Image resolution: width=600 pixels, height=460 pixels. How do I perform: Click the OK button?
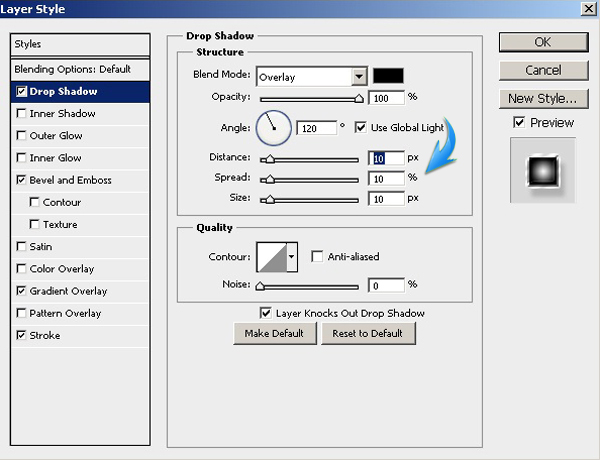pyautogui.click(x=541, y=42)
